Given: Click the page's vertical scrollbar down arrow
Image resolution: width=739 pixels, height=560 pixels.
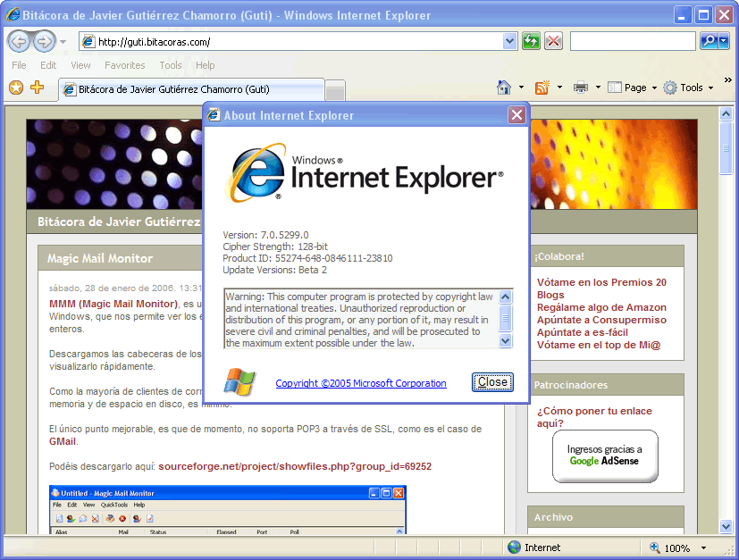Looking at the screenshot, I should (726, 526).
